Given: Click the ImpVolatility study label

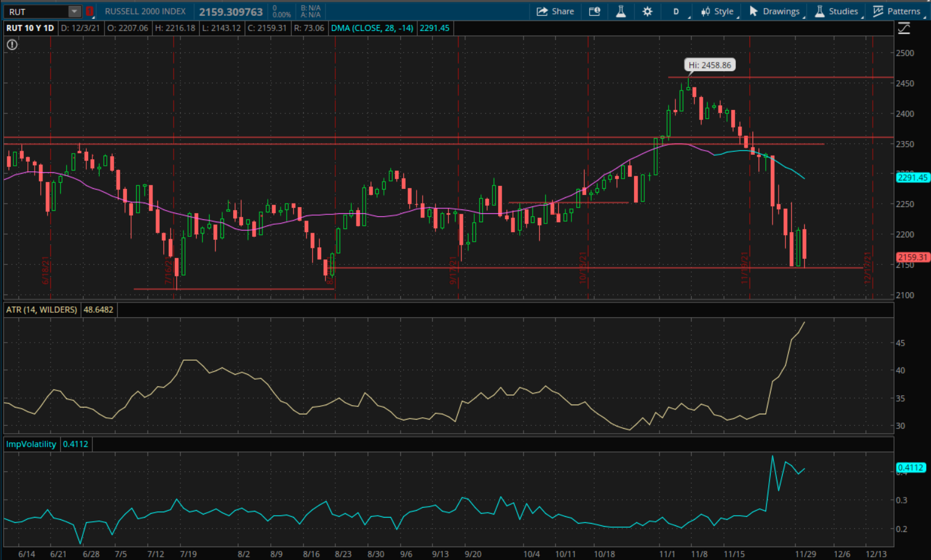Looking at the screenshot, I should coord(31,444).
